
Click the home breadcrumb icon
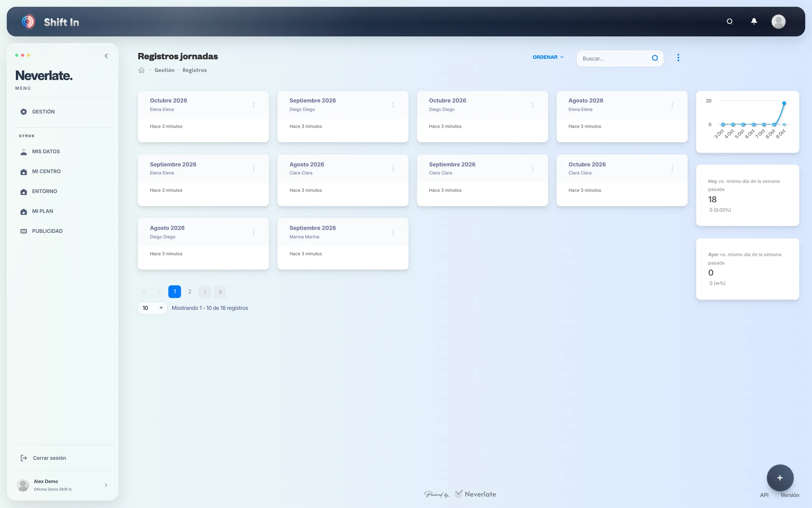point(141,70)
